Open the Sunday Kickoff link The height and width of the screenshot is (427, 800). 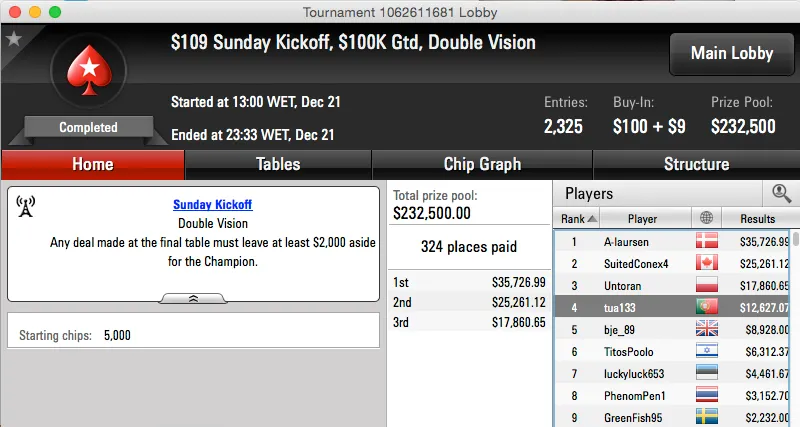coord(212,204)
